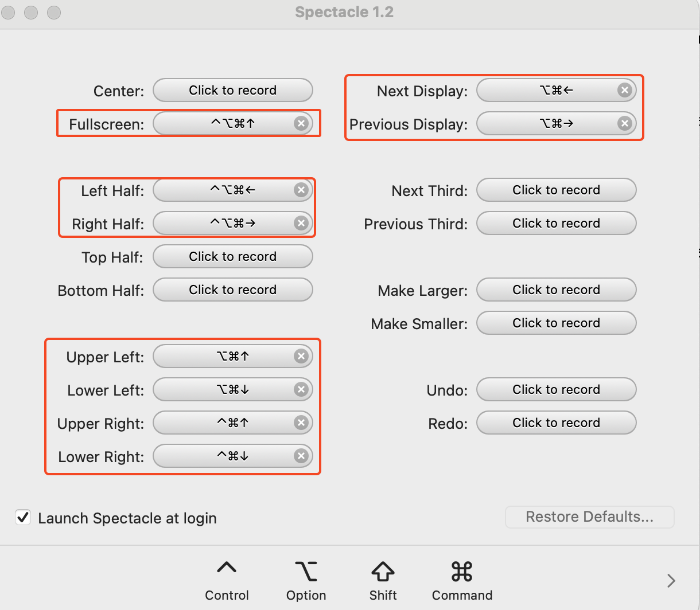Edit the Upper Right shortcut field
Viewport: 700px width, 610px height.
coord(233,423)
